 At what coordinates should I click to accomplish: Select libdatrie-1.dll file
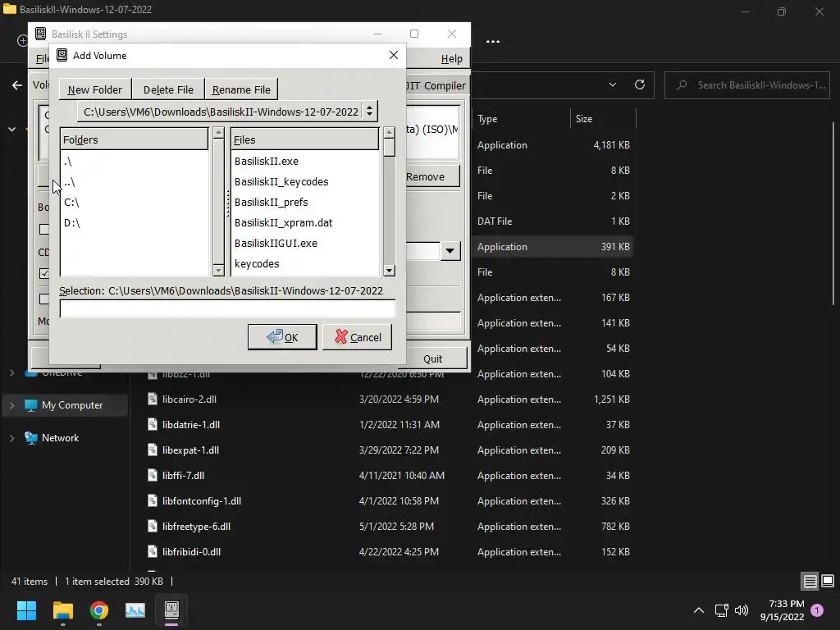(x=190, y=425)
